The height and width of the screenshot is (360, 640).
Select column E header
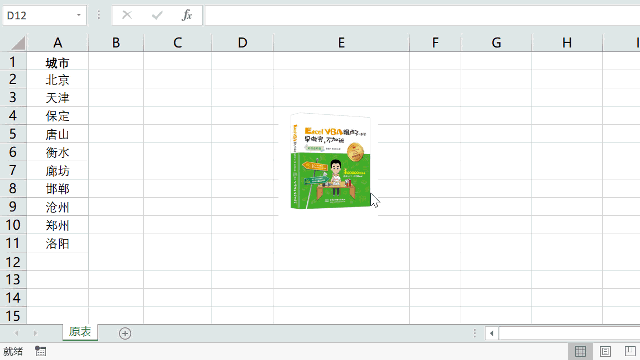tap(341, 42)
